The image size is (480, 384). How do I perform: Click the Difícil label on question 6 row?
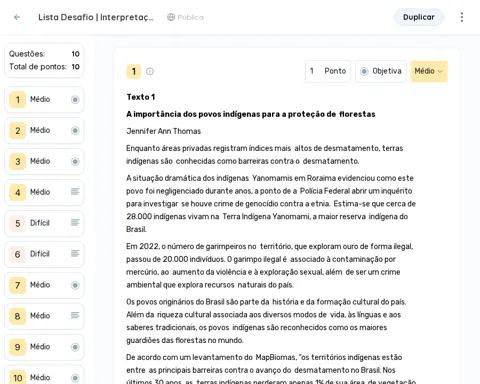click(x=40, y=254)
